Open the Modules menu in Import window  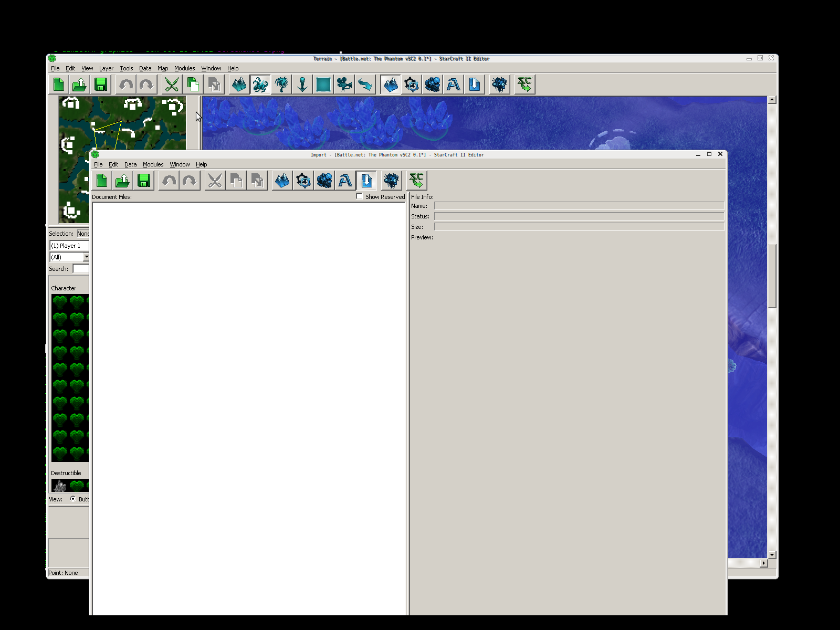(153, 164)
